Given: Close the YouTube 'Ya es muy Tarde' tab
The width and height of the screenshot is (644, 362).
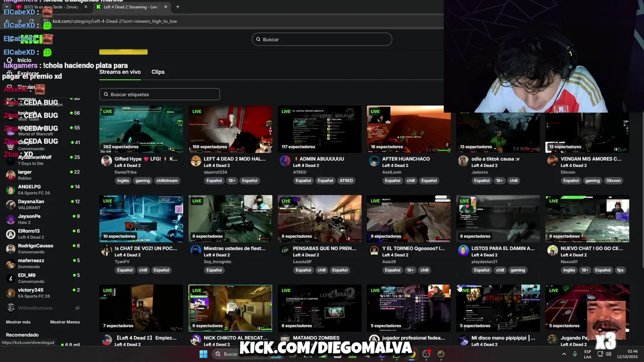Looking at the screenshot, I should click(x=86, y=7).
